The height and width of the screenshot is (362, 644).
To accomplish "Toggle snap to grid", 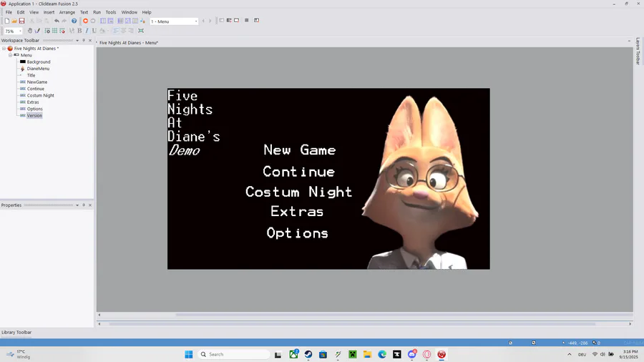I will click(62, 31).
